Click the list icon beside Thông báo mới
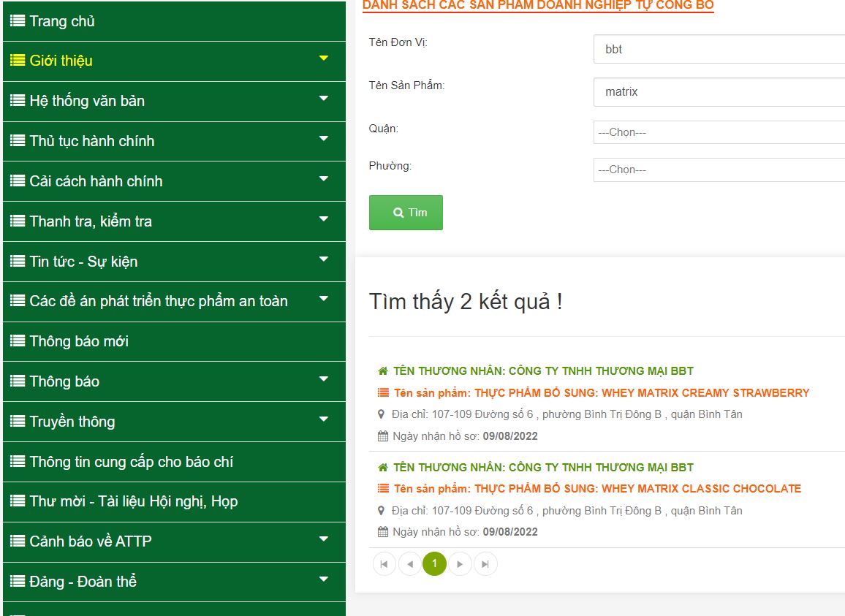 18,341
